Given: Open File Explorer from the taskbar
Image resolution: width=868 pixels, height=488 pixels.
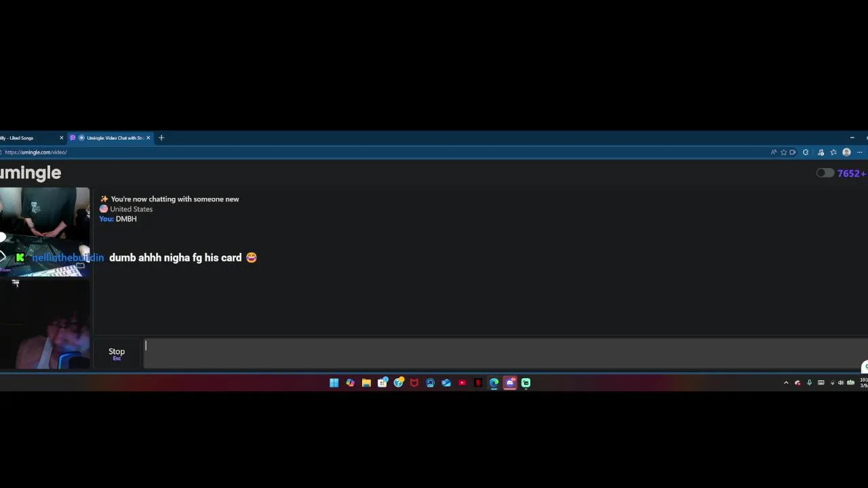Looking at the screenshot, I should point(366,383).
